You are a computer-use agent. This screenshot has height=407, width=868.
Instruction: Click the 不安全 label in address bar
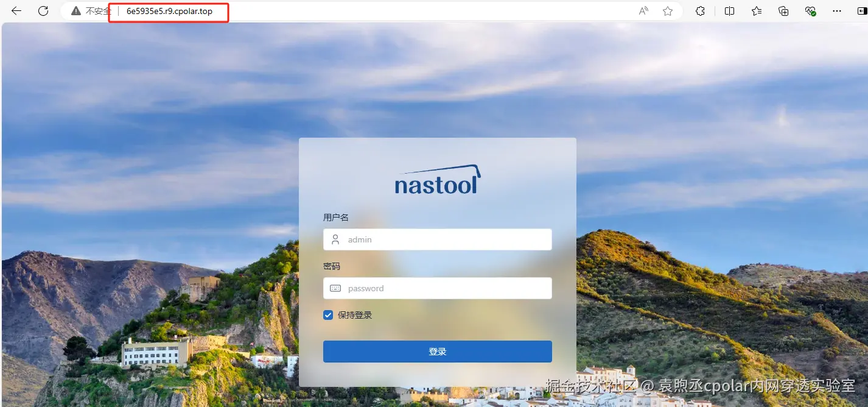(x=97, y=11)
